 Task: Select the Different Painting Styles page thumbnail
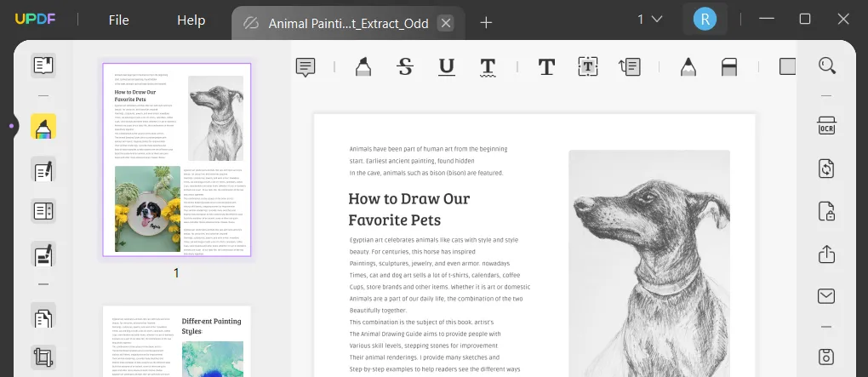pyautogui.click(x=177, y=341)
